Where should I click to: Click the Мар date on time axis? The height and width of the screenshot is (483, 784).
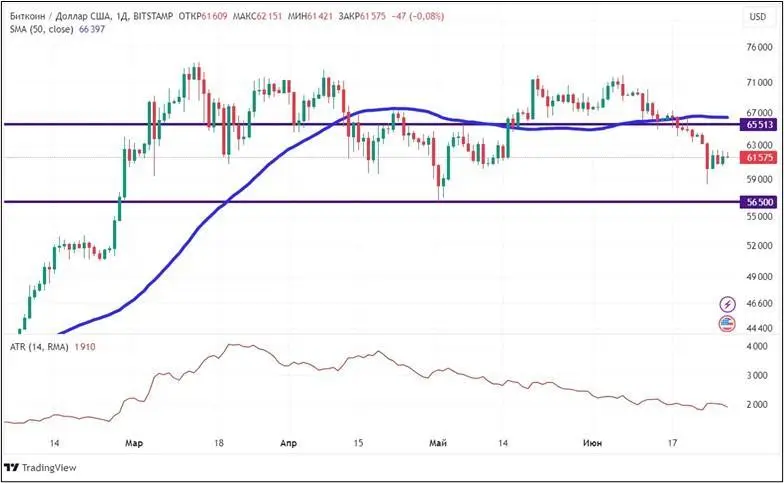pyautogui.click(x=133, y=440)
